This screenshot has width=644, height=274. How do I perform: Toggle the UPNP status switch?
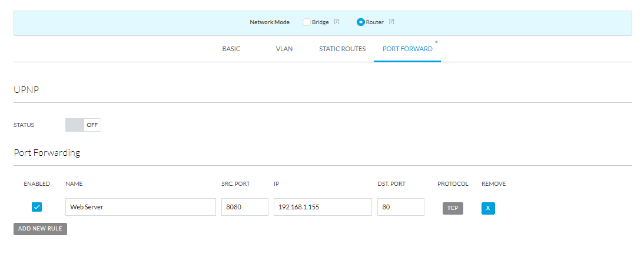pyautogui.click(x=83, y=125)
